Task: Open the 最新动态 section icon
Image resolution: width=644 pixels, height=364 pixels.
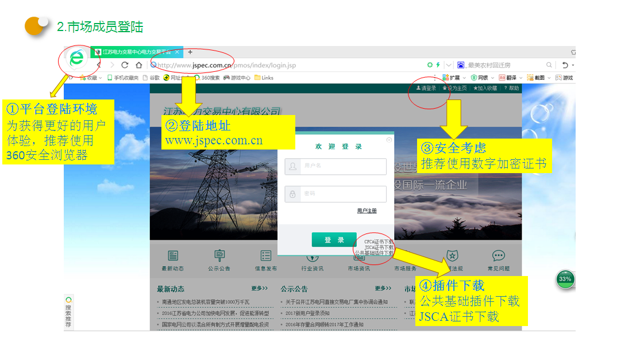Action: pos(172,256)
